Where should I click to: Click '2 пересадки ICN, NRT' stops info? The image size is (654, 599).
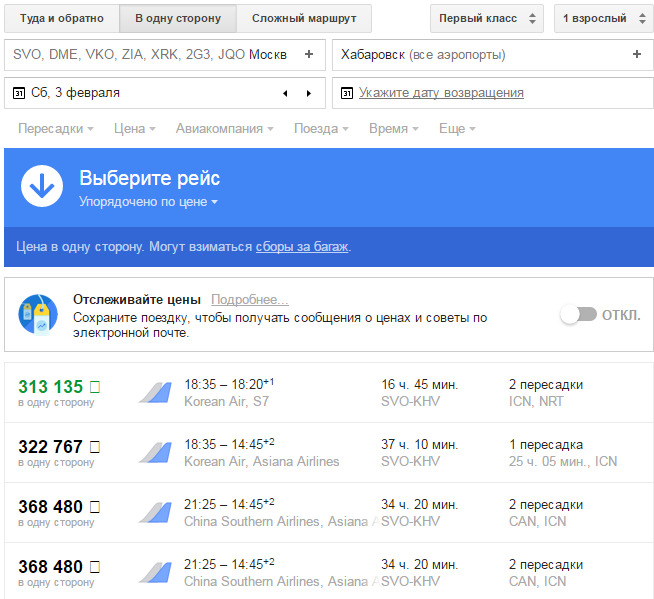click(x=546, y=393)
